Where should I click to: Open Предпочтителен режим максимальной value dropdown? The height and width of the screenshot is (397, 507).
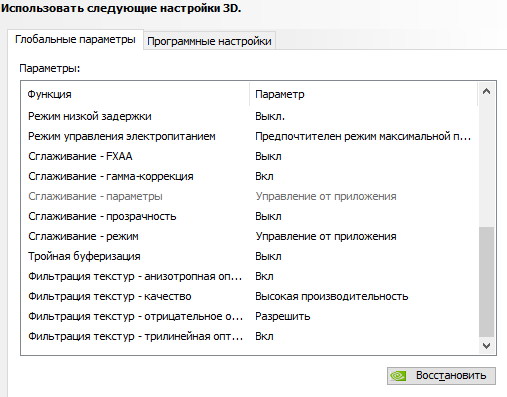pyautogui.click(x=363, y=136)
